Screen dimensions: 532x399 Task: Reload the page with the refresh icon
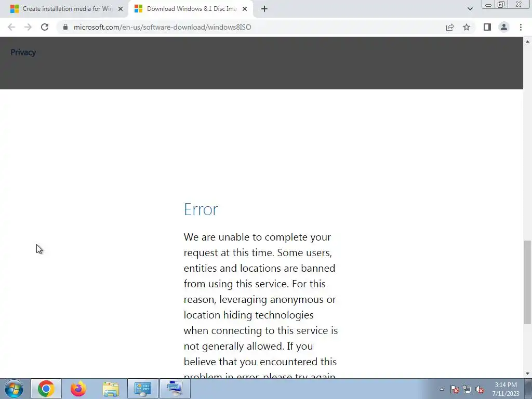pyautogui.click(x=45, y=27)
